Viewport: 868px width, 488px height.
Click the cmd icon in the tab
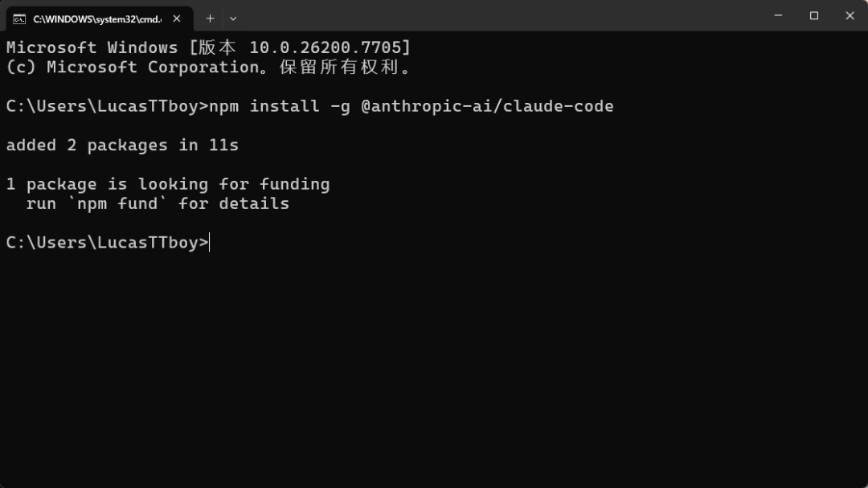pyautogui.click(x=19, y=18)
